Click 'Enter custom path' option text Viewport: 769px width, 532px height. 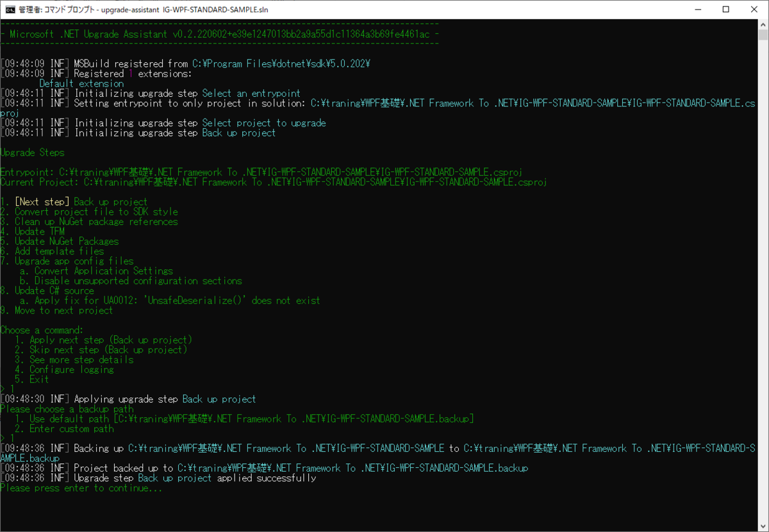[72, 429]
